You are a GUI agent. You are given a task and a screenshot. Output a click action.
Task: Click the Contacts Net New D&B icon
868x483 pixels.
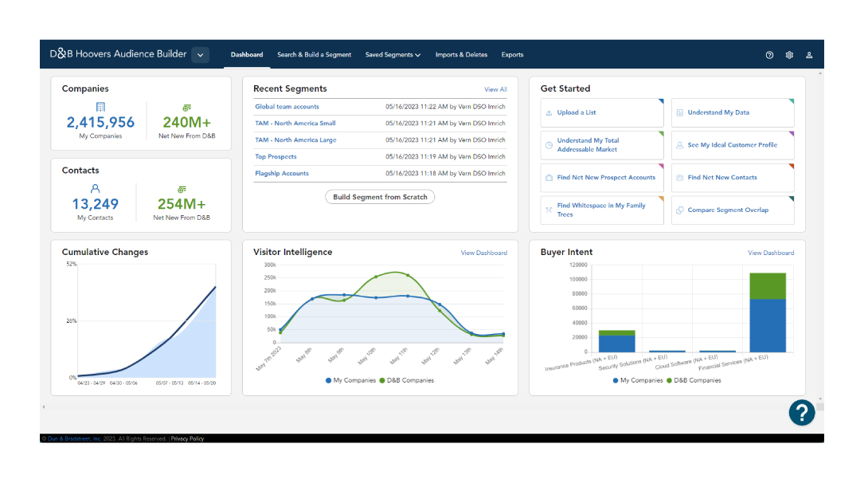(x=182, y=190)
